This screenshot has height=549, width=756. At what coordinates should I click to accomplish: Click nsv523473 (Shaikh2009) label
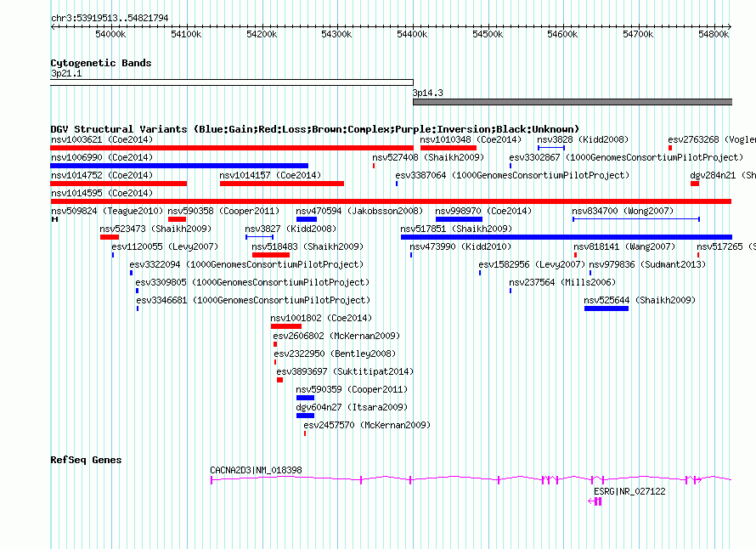point(155,229)
